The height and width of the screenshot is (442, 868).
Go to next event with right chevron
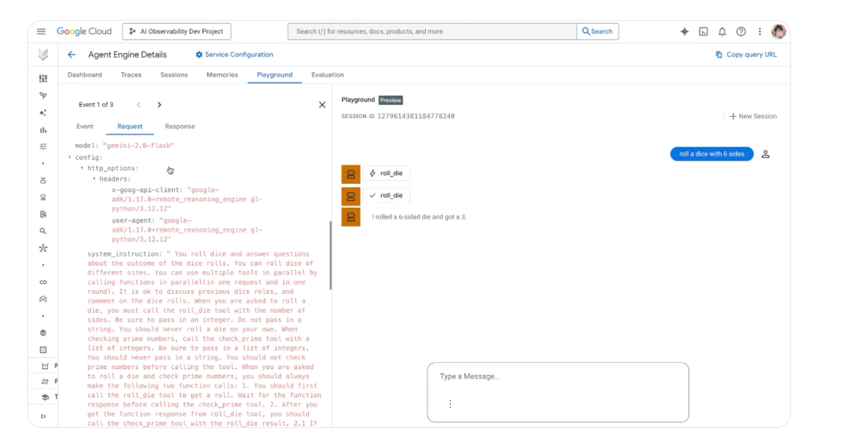pyautogui.click(x=159, y=105)
